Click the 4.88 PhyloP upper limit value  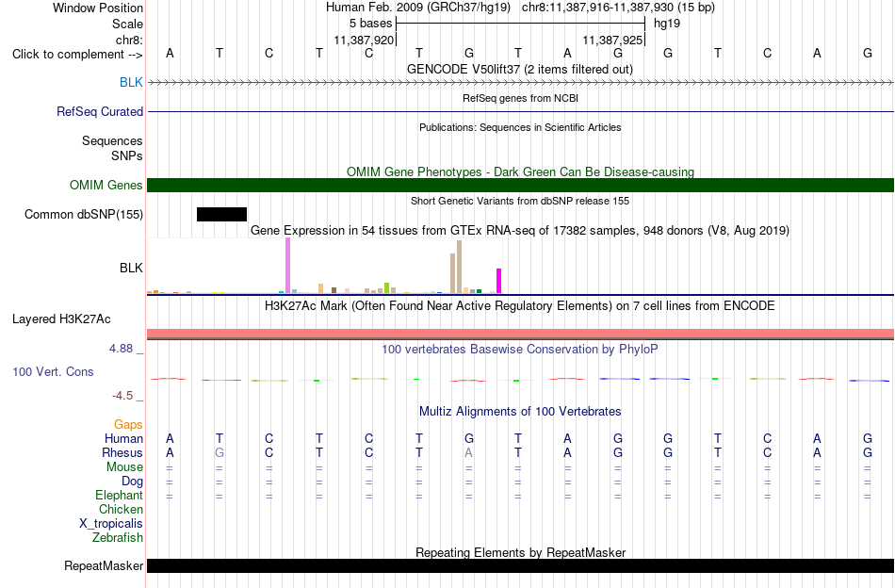(x=121, y=349)
